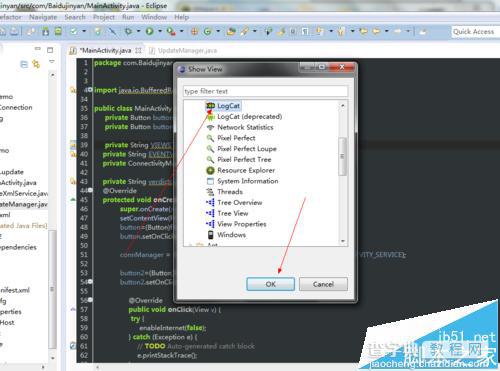Click the Windows phone icon in list
Viewport: 500px width, 371px height.
click(210, 235)
